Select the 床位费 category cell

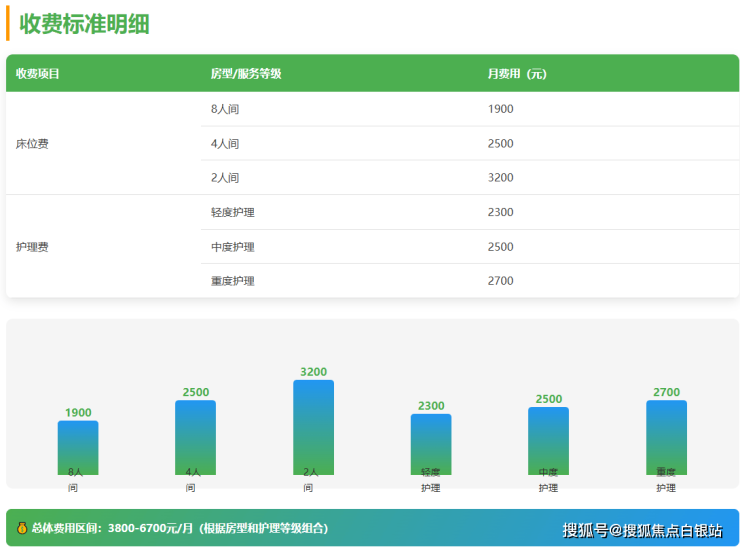tap(32, 144)
